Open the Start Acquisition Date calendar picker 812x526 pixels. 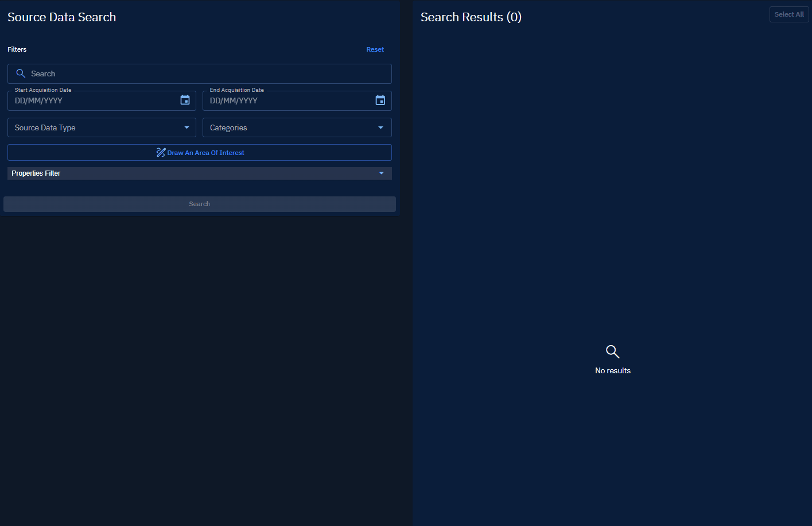point(185,100)
